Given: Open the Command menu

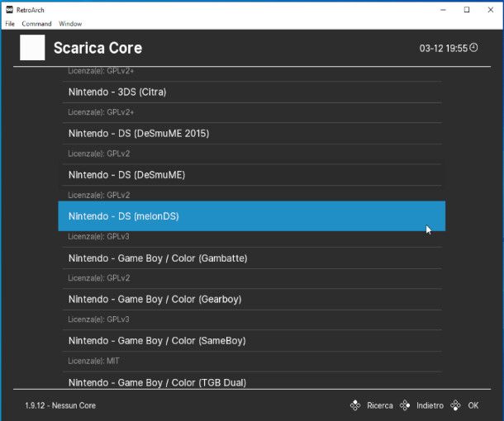Looking at the screenshot, I should coord(36,24).
